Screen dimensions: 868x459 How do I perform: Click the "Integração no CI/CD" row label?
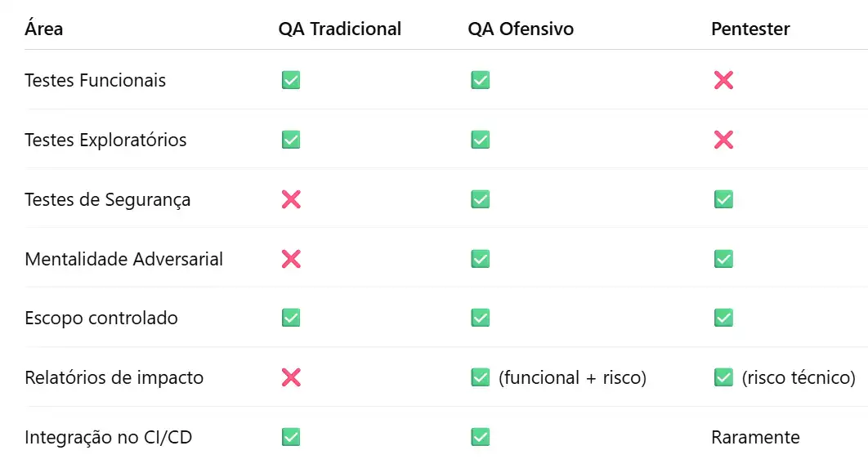point(109,438)
